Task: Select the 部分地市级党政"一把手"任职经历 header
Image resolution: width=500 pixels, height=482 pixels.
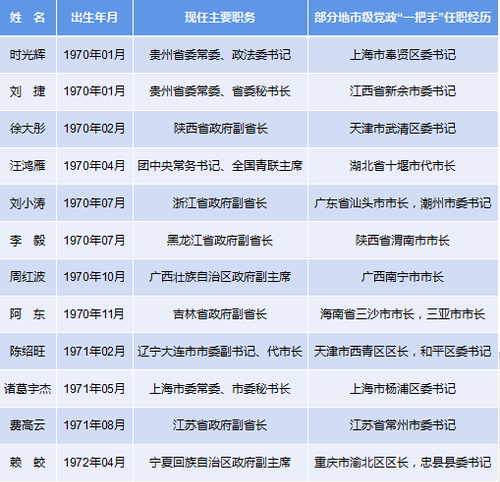Action: point(403,17)
